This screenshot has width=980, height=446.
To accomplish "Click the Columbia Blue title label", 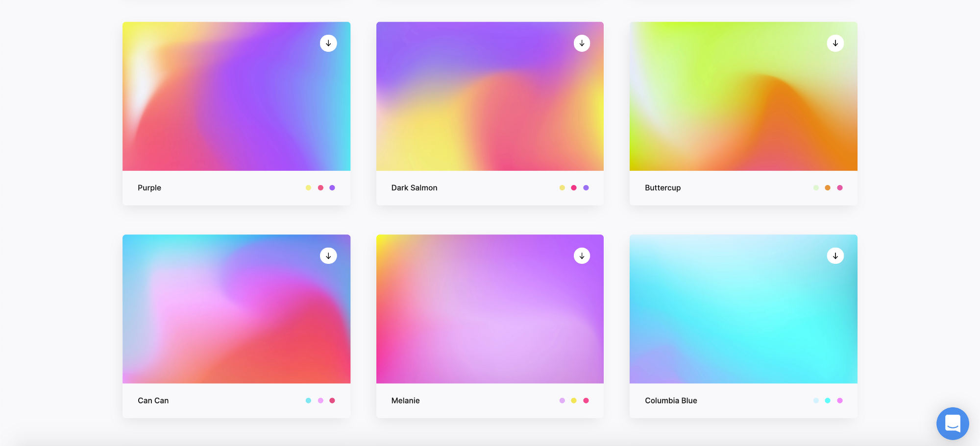I will 670,400.
